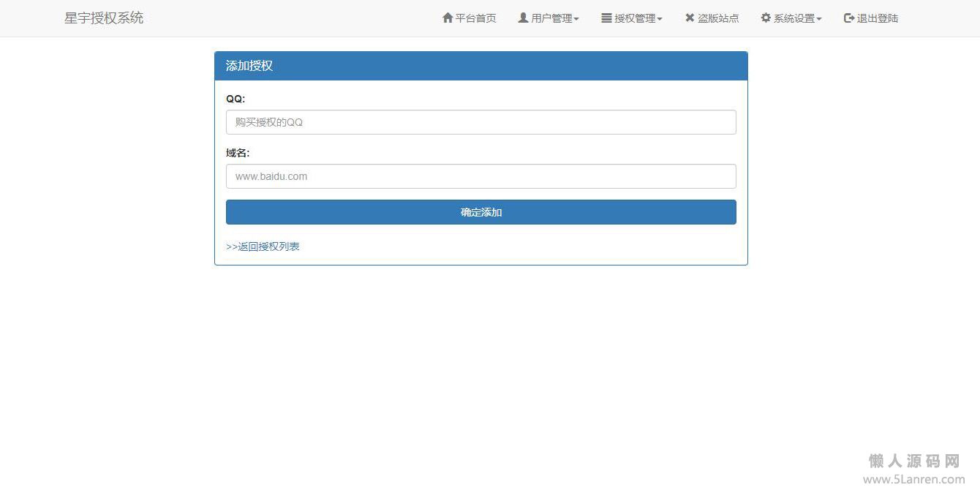Viewport: 980px width, 490px height.
Task: Click the 星宇授权系统 brand title
Action: (x=104, y=18)
